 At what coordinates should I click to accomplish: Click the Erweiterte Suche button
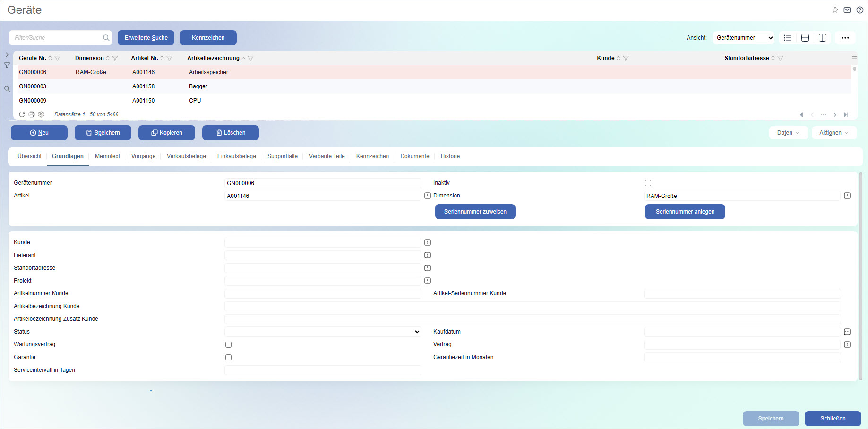[146, 38]
